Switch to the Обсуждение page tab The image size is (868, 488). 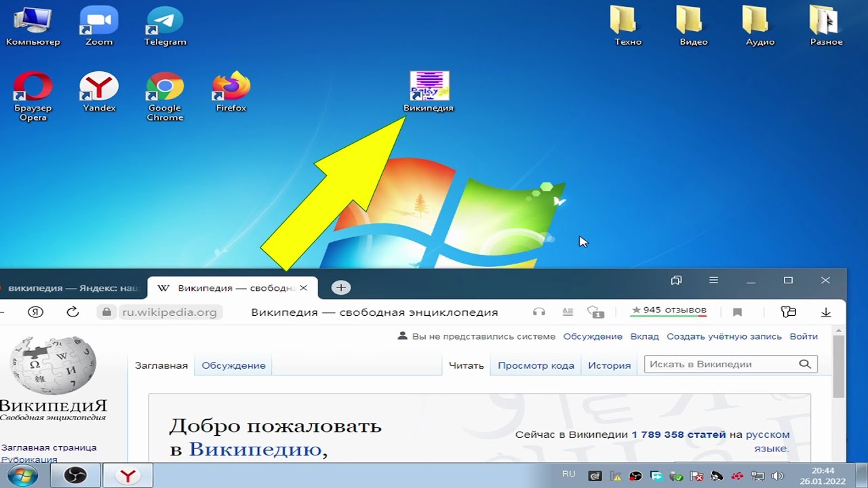pyautogui.click(x=233, y=365)
